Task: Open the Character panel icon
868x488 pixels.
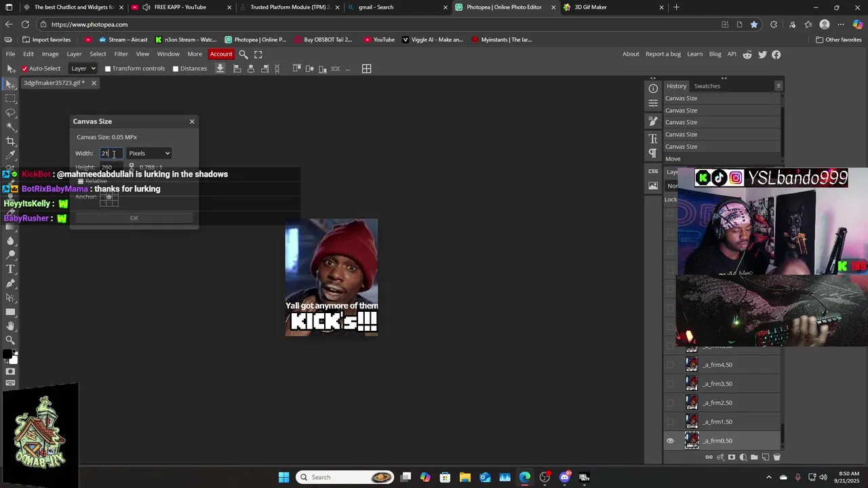Action: [x=653, y=138]
